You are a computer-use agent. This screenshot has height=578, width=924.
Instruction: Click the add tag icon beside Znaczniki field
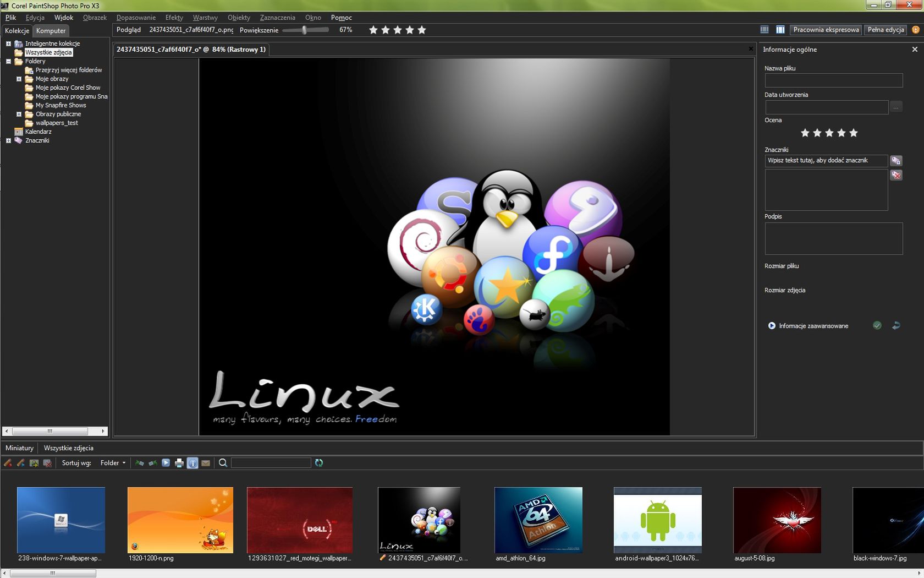pyautogui.click(x=896, y=161)
